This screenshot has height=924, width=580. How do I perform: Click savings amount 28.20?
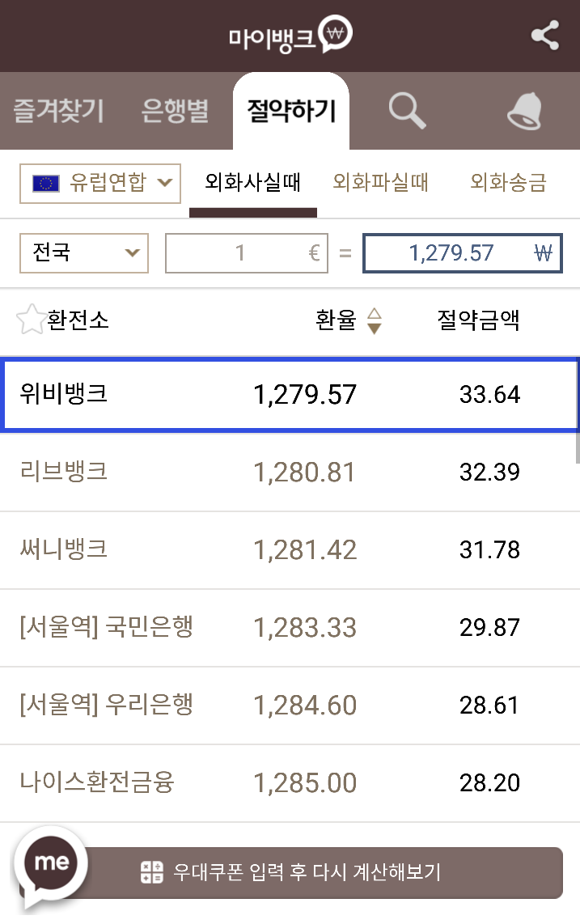490,784
